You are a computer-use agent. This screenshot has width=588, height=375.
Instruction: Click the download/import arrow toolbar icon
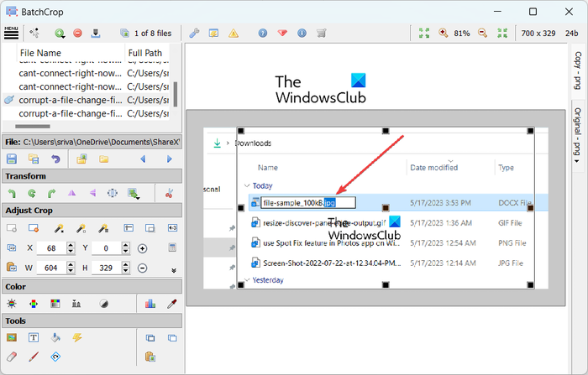coord(96,34)
